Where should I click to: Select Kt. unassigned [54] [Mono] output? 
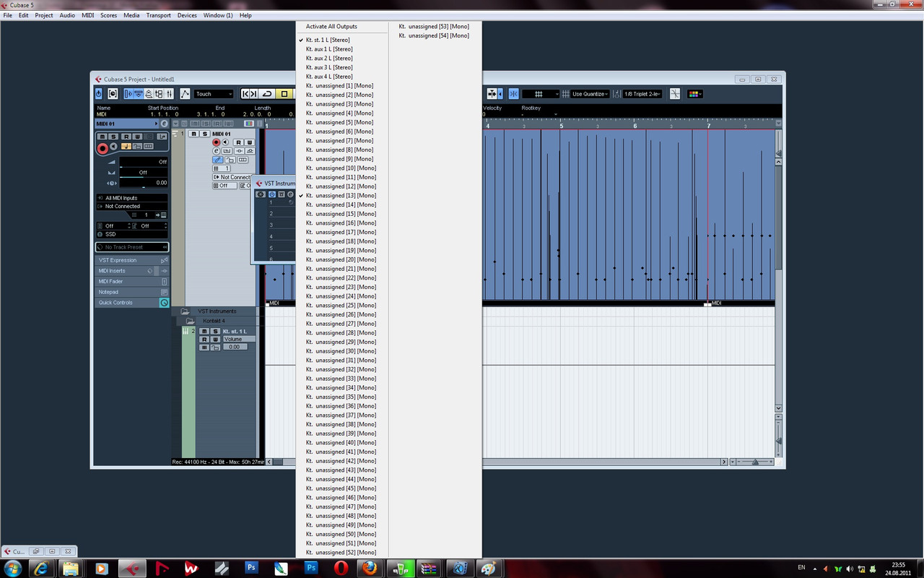tap(435, 35)
